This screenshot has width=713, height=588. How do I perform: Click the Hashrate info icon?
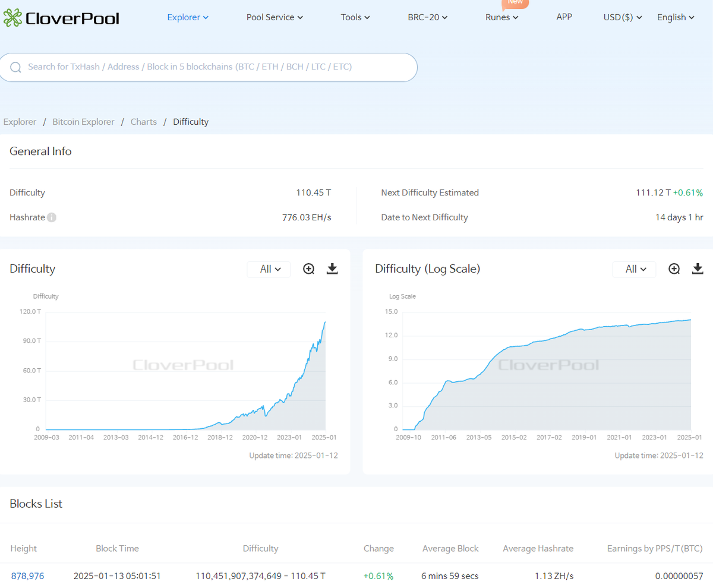(52, 217)
